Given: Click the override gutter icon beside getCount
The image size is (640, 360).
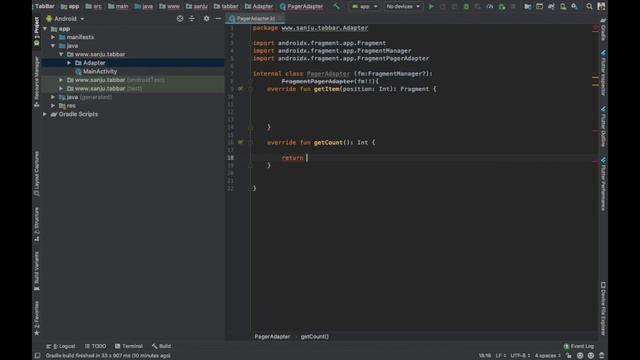Looking at the screenshot, I should pyautogui.click(x=240, y=142).
